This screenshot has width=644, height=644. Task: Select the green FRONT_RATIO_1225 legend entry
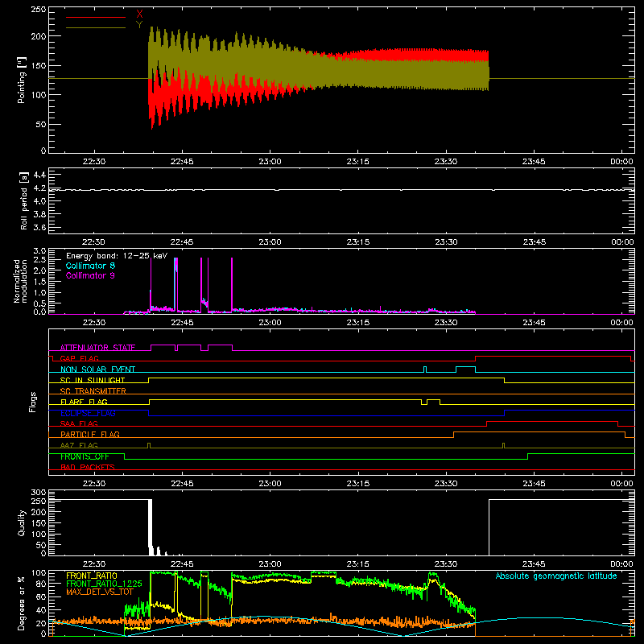pyautogui.click(x=104, y=584)
